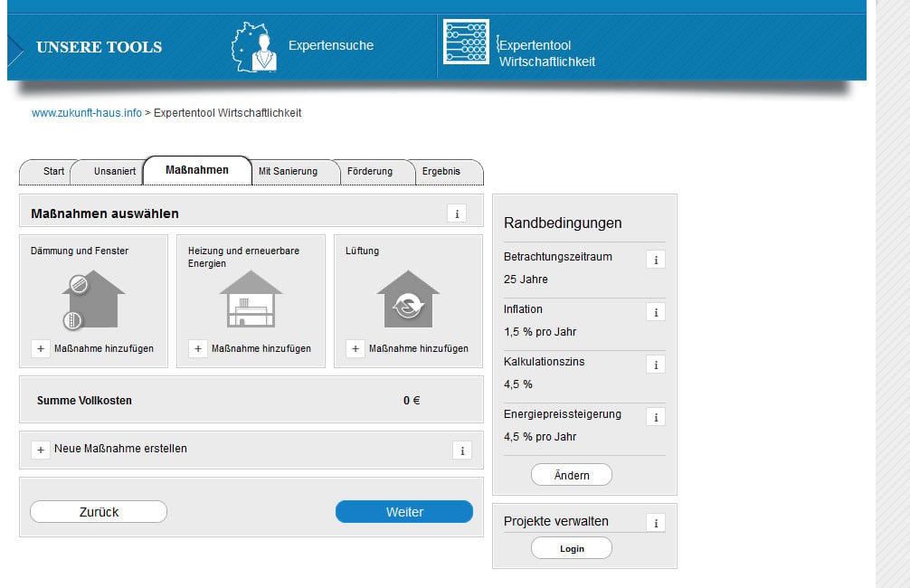
Task: Show info for Kalkulationszins
Action: [x=656, y=365]
